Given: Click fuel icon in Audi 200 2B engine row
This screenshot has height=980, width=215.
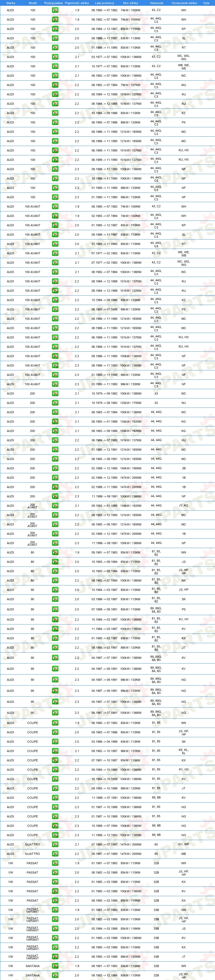Looking at the screenshot, I should [55, 468].
